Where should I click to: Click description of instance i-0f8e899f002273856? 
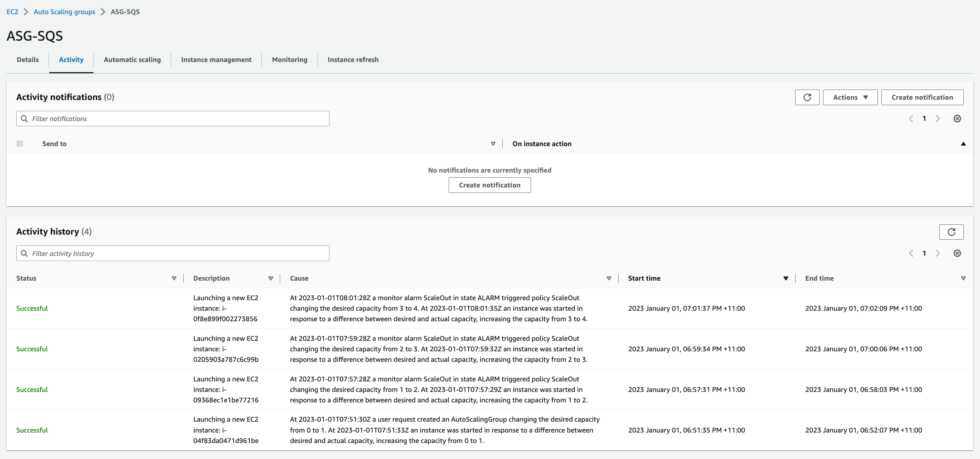225,309
